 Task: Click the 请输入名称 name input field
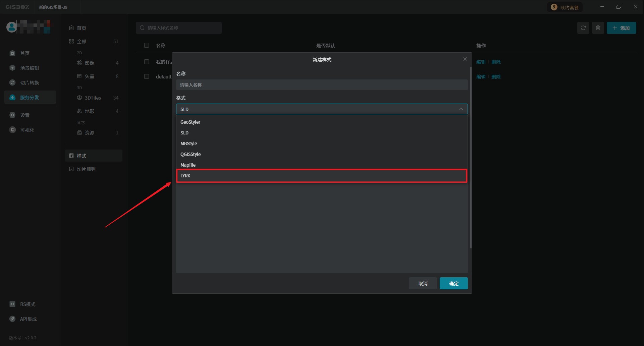click(321, 85)
